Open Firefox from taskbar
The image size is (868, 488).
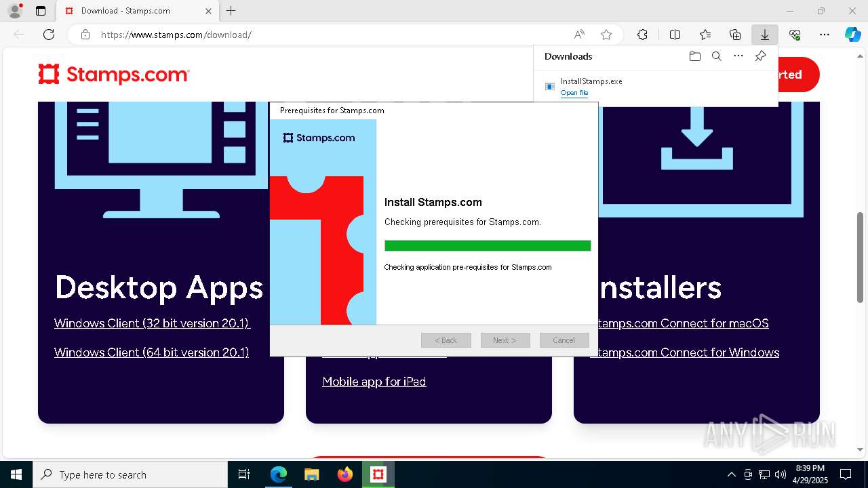345,474
